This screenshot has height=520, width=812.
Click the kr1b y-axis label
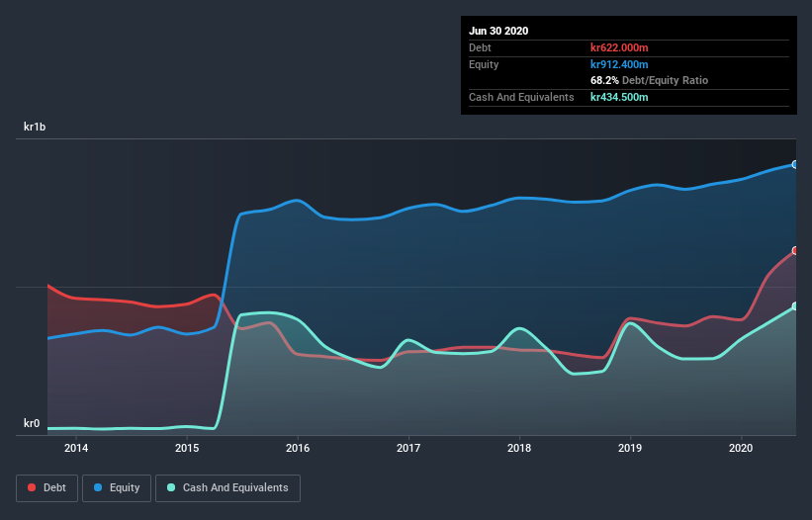(35, 127)
